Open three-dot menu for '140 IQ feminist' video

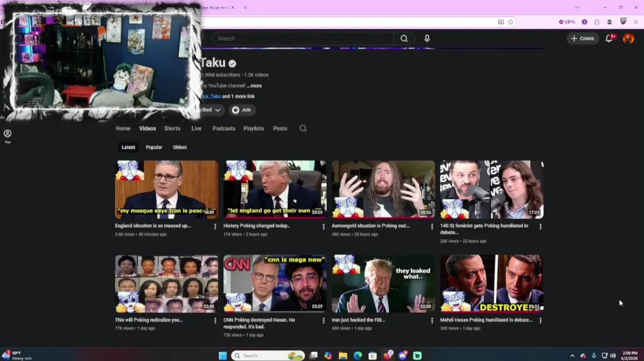point(540,227)
